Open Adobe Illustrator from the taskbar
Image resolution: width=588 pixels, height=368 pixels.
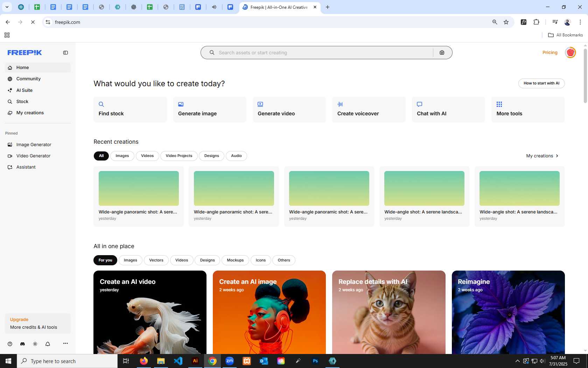(195, 361)
